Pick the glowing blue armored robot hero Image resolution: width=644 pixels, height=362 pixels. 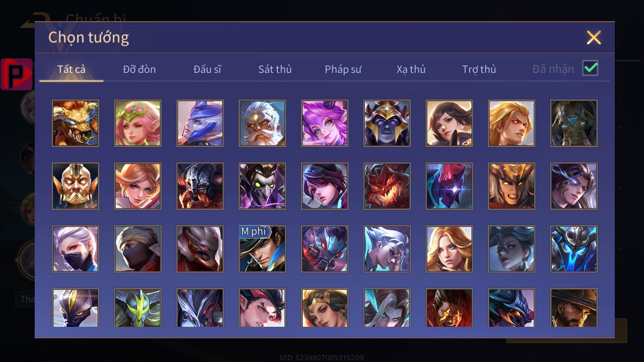(574, 249)
